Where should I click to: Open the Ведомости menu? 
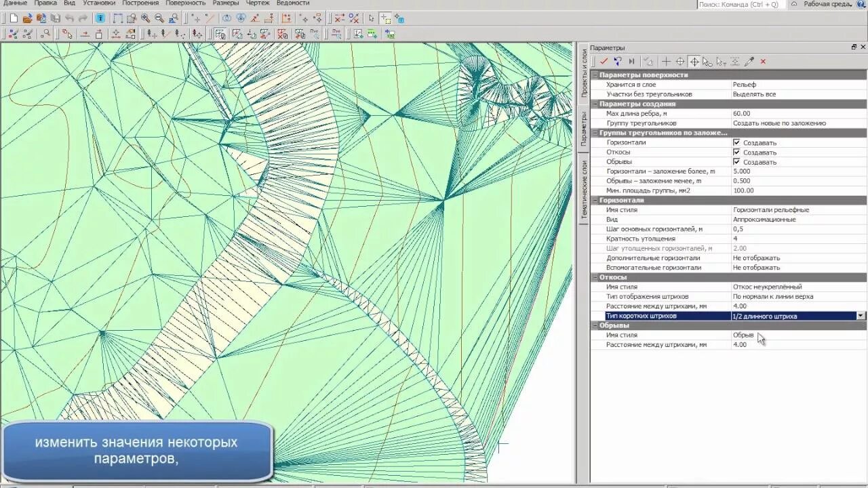pyautogui.click(x=293, y=3)
